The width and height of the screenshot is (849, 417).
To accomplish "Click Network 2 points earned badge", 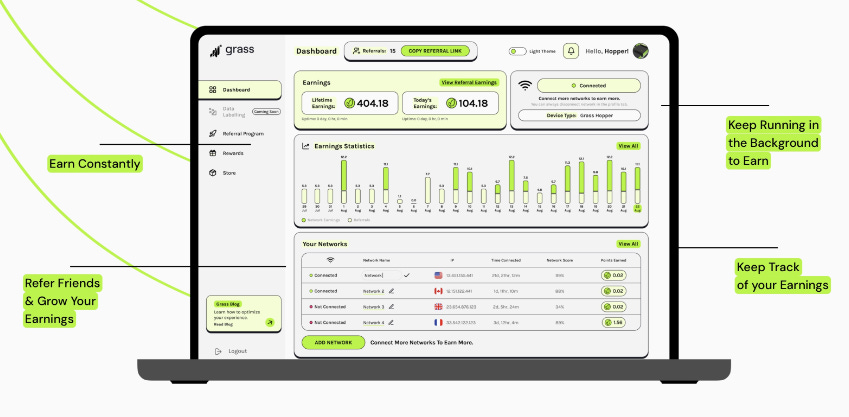I will point(613,291).
